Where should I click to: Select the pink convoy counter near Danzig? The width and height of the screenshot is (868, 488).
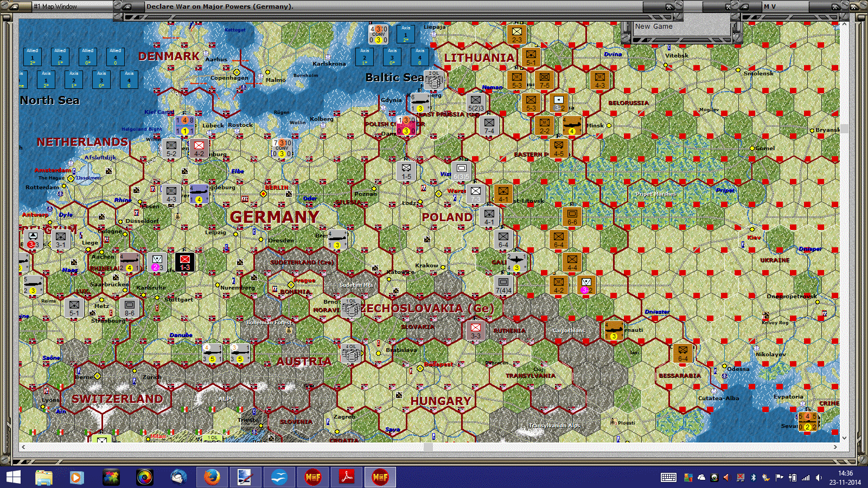click(x=406, y=125)
